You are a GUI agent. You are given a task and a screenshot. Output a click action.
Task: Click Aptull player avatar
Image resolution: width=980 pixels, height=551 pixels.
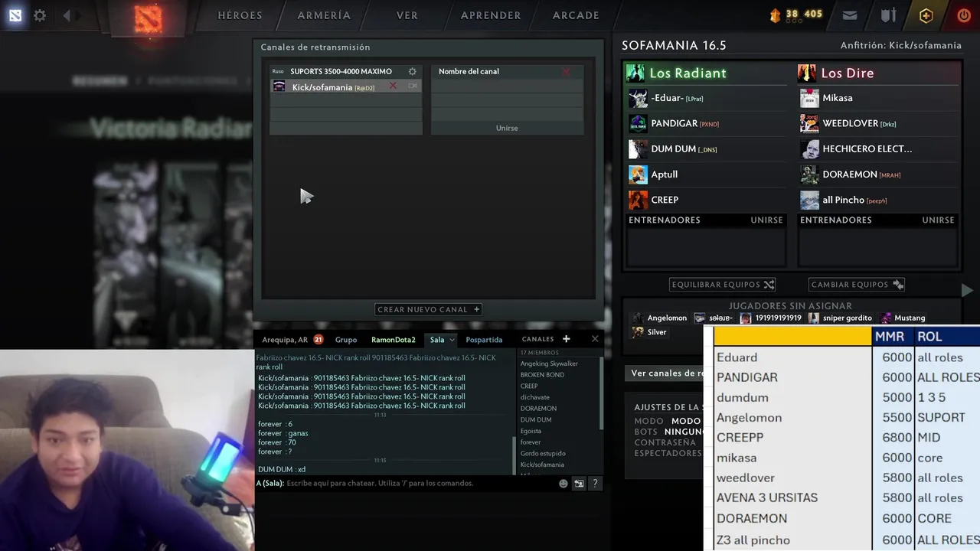[x=638, y=174]
